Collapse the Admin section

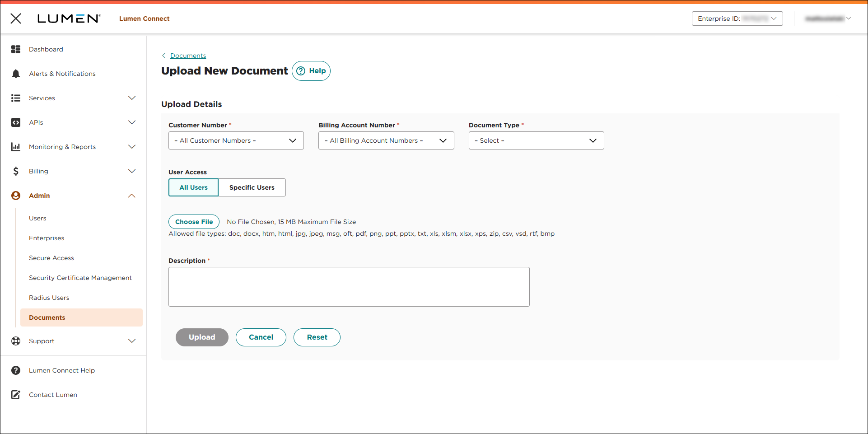pos(131,196)
